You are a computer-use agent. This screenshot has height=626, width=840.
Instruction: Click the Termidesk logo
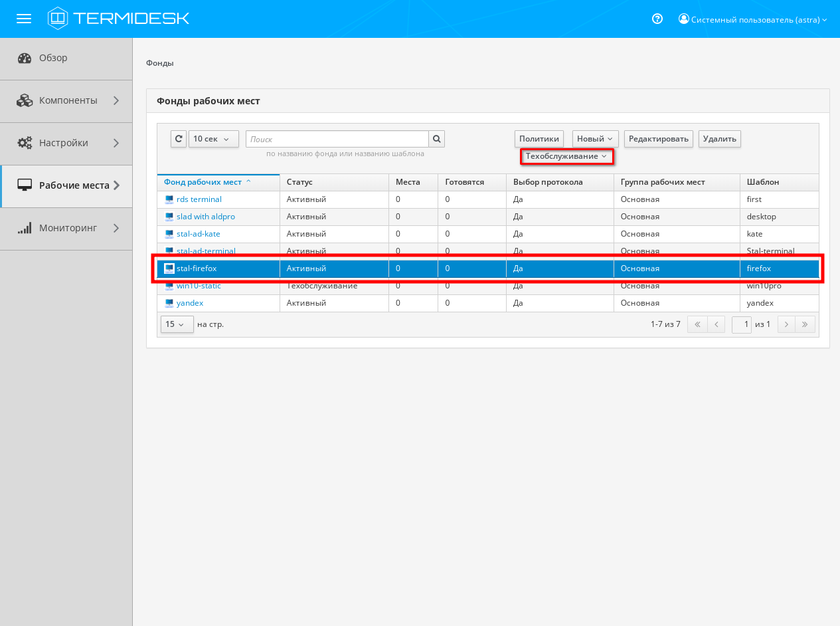(x=118, y=19)
